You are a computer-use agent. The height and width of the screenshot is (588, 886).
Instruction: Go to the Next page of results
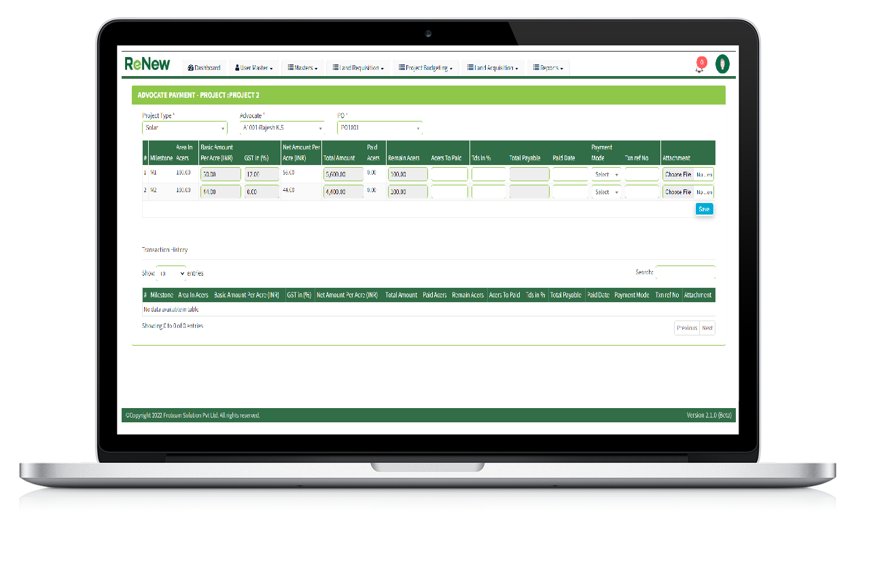click(707, 328)
